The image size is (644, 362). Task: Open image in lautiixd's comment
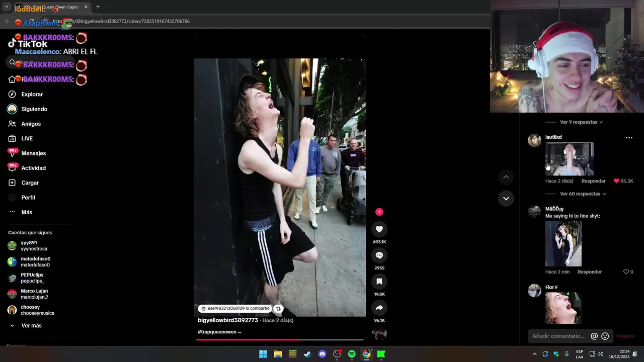point(570,159)
